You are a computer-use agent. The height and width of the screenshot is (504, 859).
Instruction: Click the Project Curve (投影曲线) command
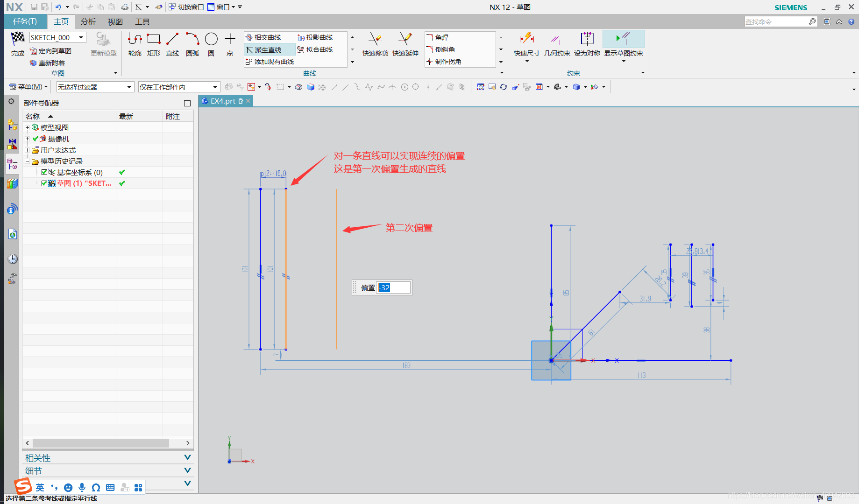(x=315, y=37)
